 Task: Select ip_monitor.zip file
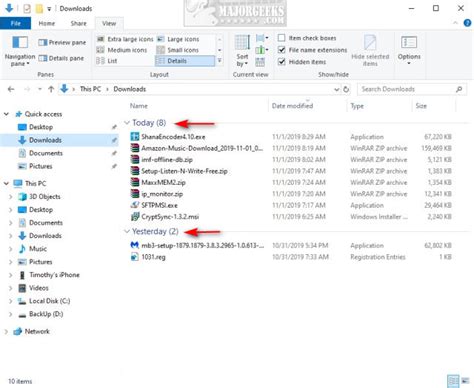[x=162, y=194]
